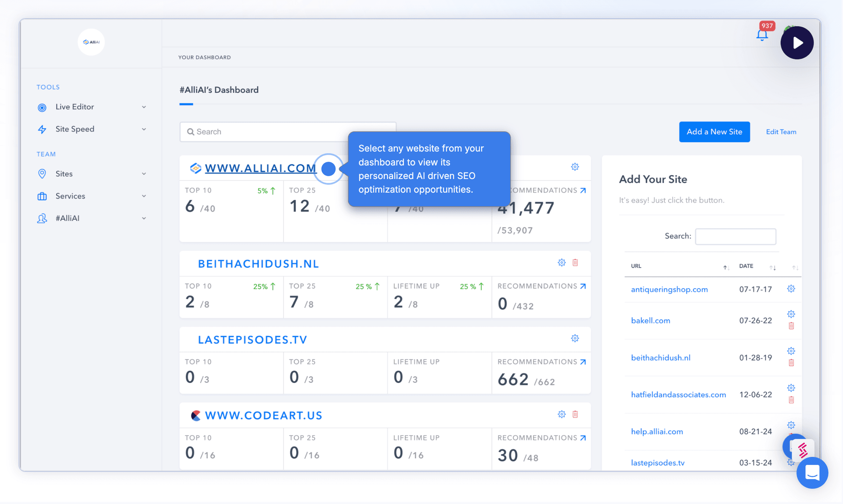Open beithachidush.nl Recommendations arrow

[x=583, y=286]
